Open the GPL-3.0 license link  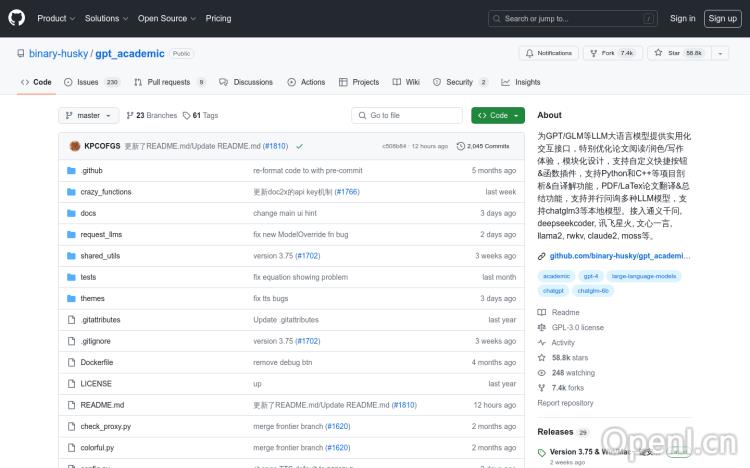tap(577, 327)
